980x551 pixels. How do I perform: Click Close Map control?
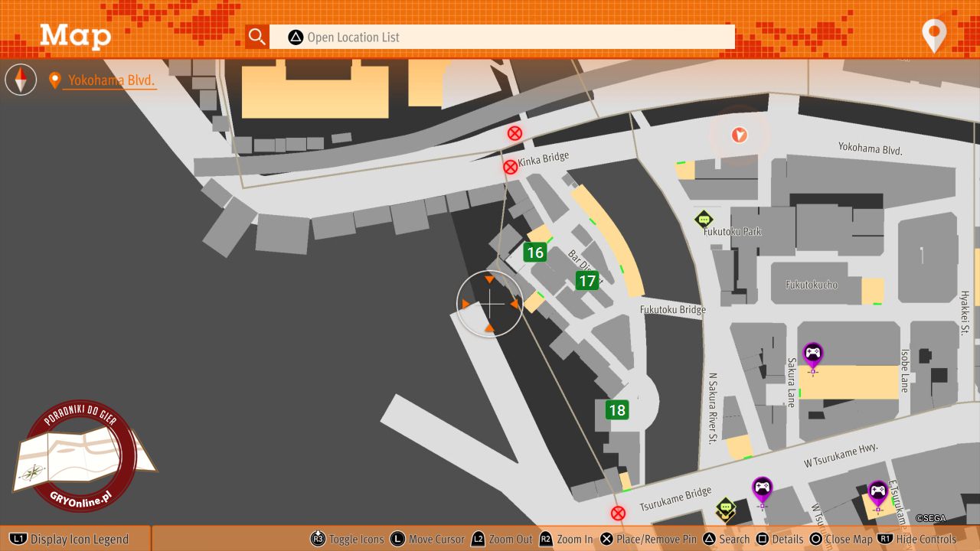(841, 539)
